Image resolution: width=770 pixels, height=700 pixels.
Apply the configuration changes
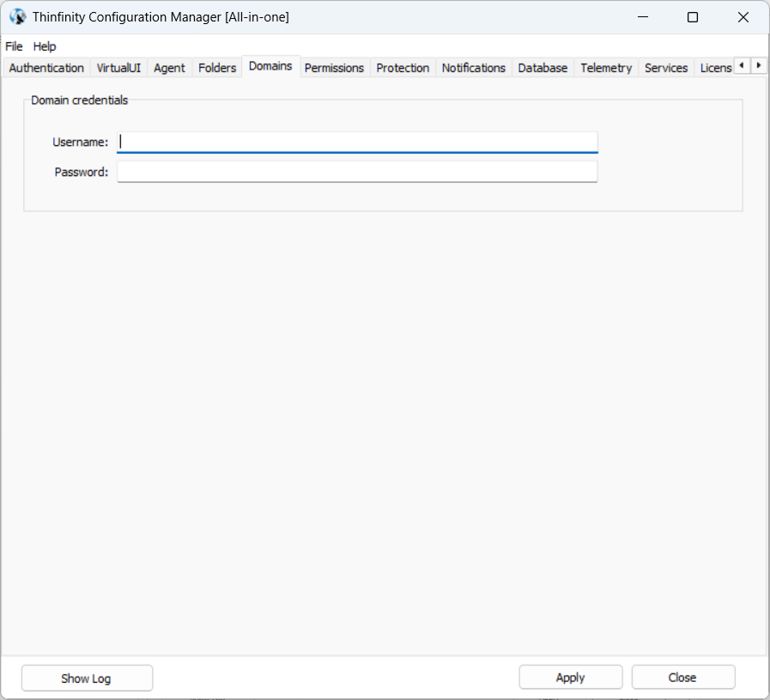click(571, 678)
